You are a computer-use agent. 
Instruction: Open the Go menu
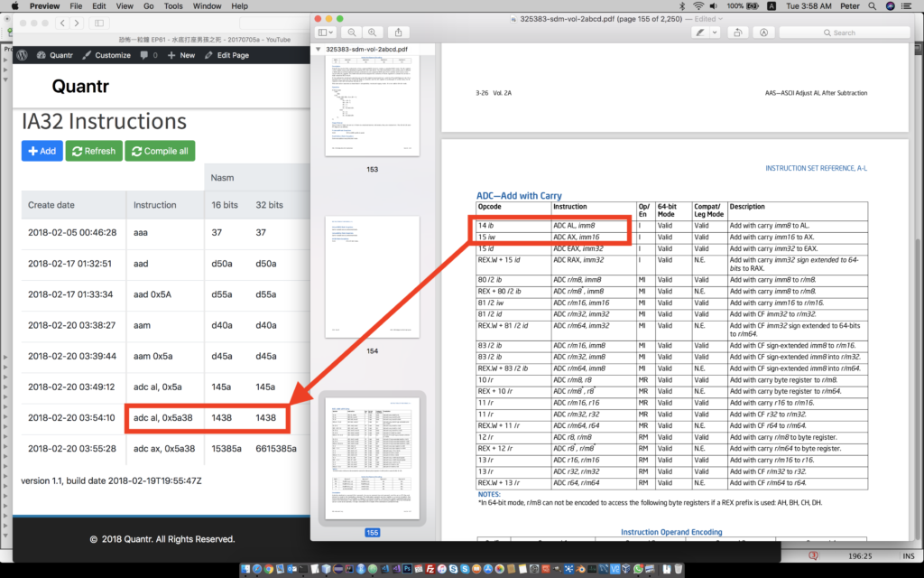pos(149,6)
